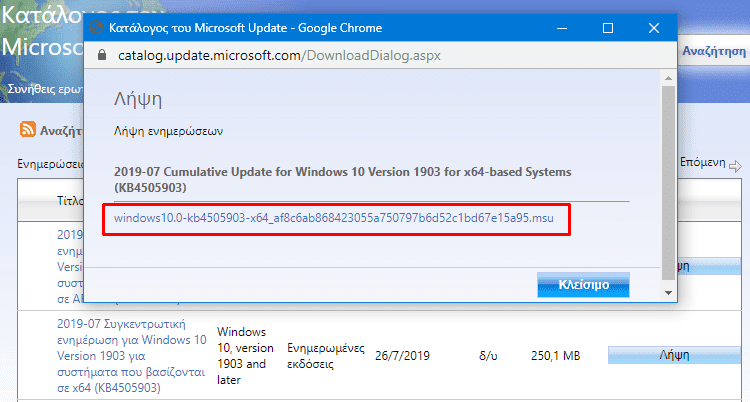Viewport: 750px width, 402px height.
Task: Click the dialog address bar URL
Action: 279,56
